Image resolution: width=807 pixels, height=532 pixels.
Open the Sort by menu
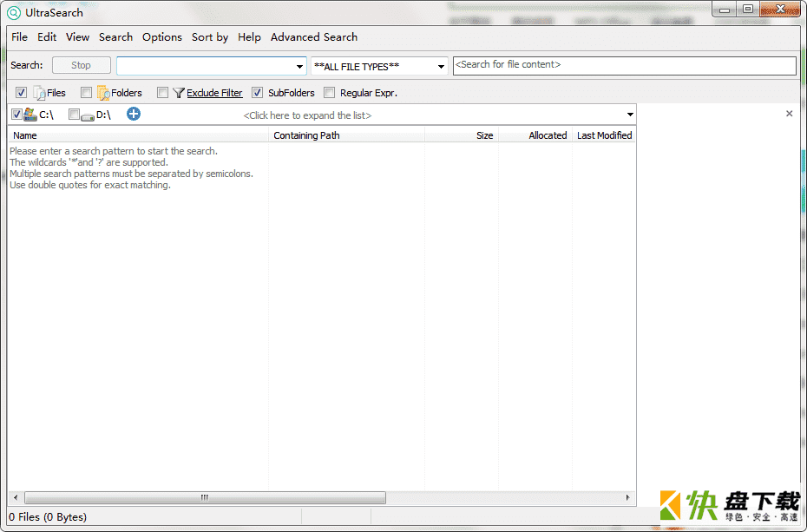(210, 37)
